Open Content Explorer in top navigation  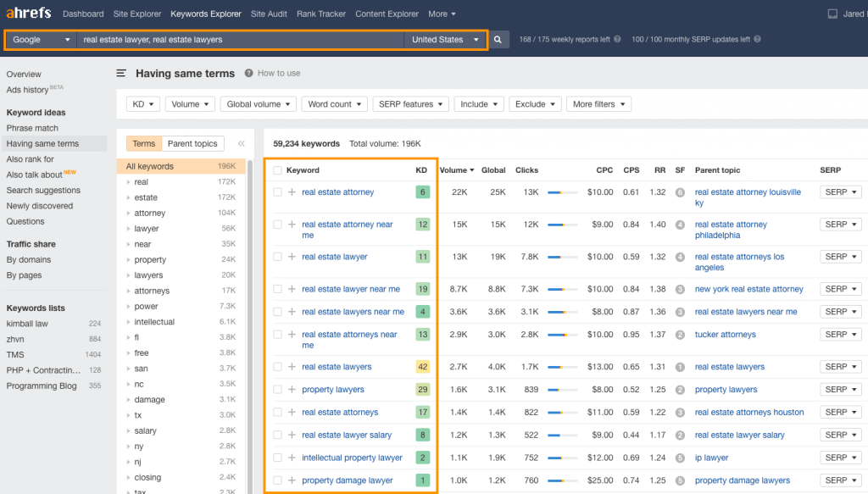[387, 14]
